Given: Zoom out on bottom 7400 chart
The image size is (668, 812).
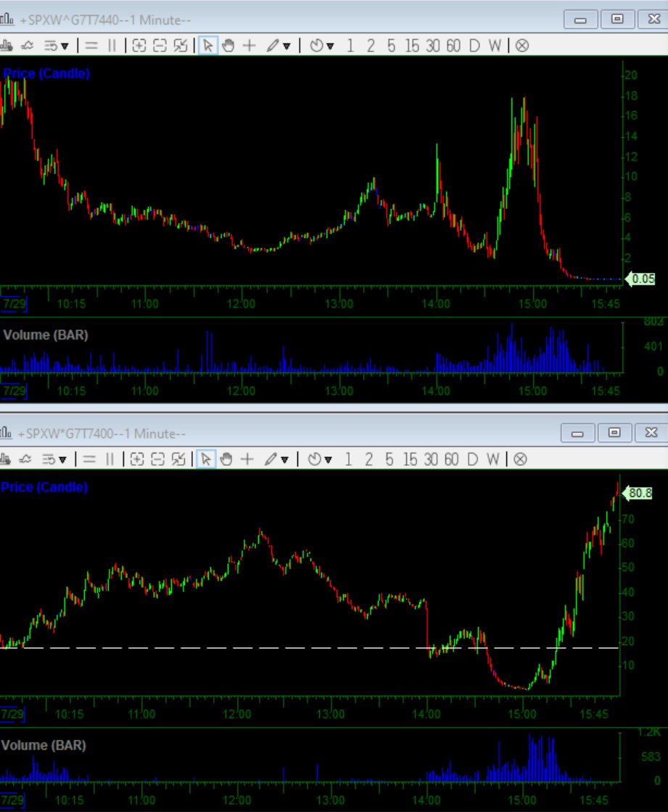Looking at the screenshot, I should tap(158, 459).
